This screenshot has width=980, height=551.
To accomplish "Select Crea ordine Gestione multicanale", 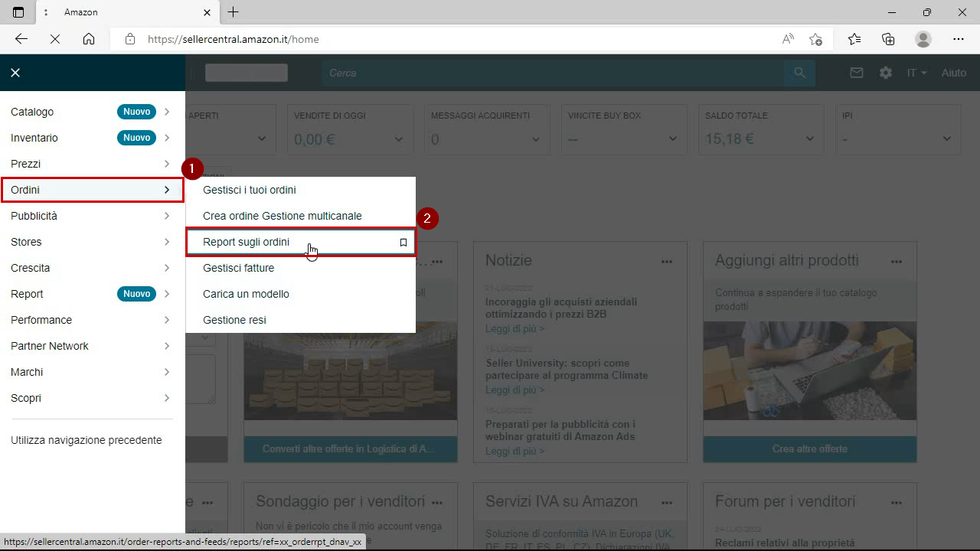I will [x=283, y=216].
